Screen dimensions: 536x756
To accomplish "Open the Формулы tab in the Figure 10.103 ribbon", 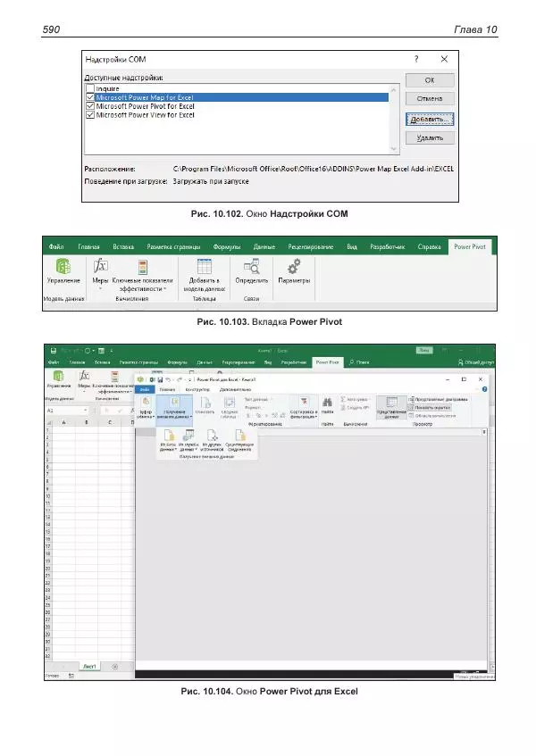I will point(227,247).
